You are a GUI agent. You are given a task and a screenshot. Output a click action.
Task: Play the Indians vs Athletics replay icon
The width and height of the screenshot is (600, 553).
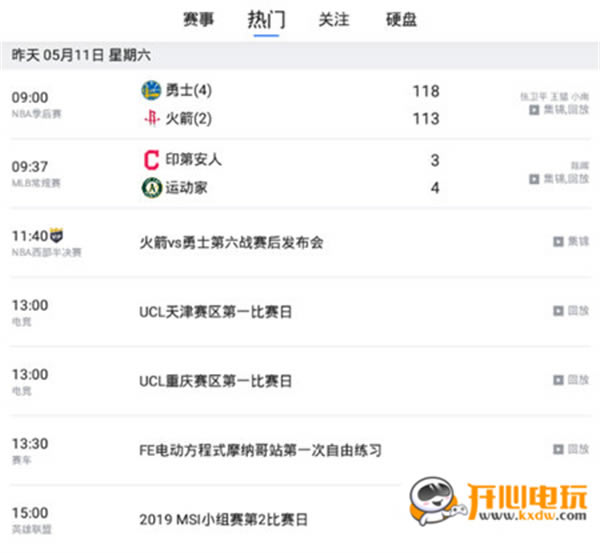(534, 179)
